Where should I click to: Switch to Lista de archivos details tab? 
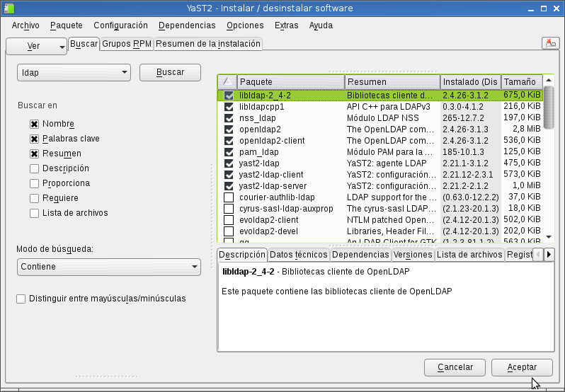[469, 255]
